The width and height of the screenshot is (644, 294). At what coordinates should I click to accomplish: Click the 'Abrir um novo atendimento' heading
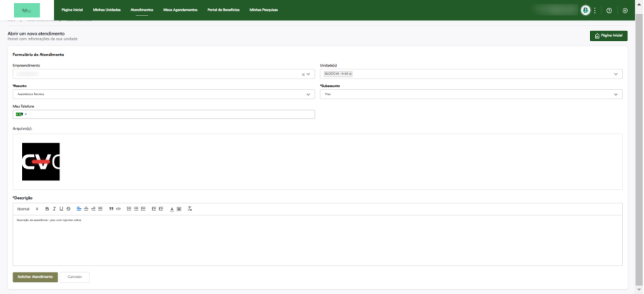tap(36, 33)
